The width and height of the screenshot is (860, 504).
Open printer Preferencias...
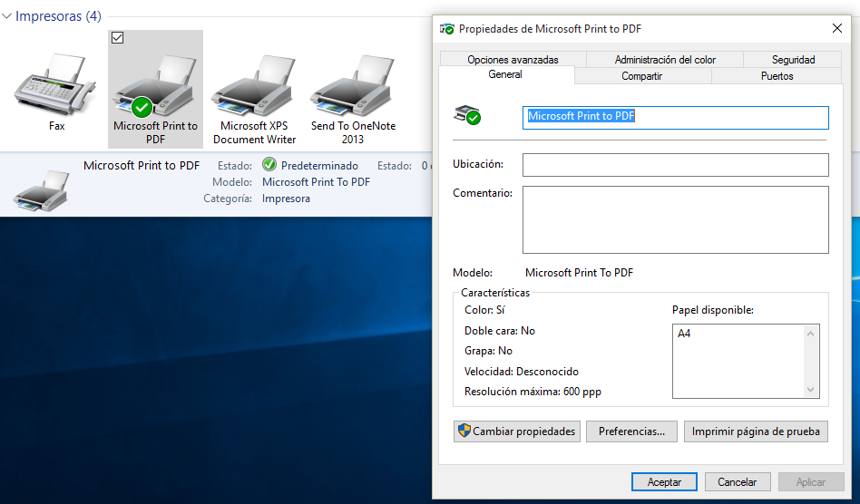631,431
